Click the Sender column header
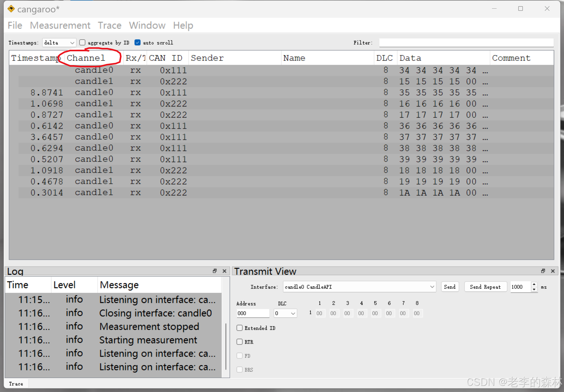Image resolution: width=564 pixels, height=392 pixels. pos(235,58)
